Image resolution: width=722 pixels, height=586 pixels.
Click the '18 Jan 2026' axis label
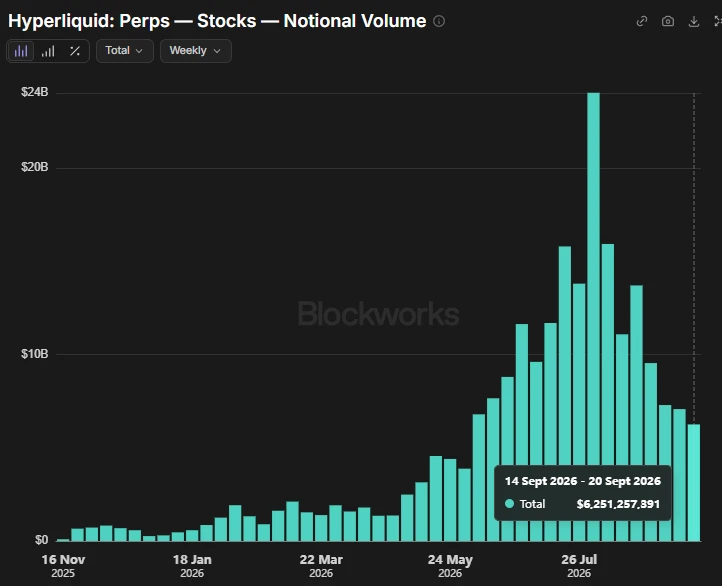point(192,566)
